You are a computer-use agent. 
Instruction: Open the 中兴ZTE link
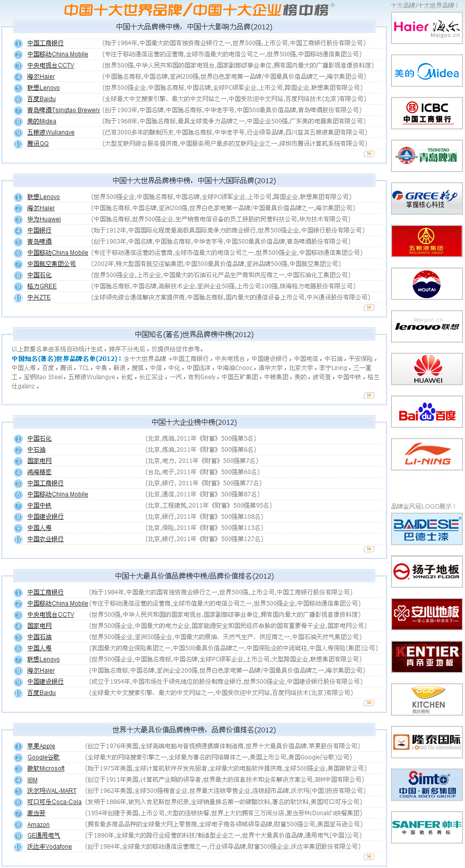(x=39, y=297)
